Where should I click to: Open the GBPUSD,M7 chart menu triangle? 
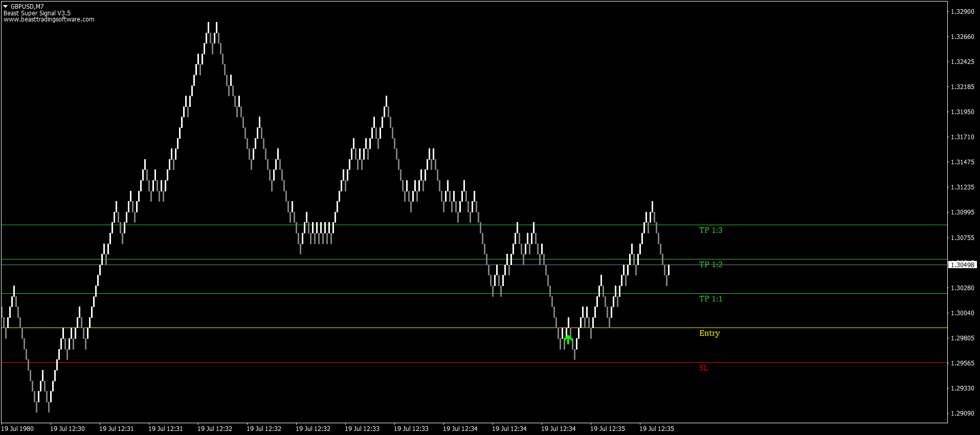pos(6,6)
